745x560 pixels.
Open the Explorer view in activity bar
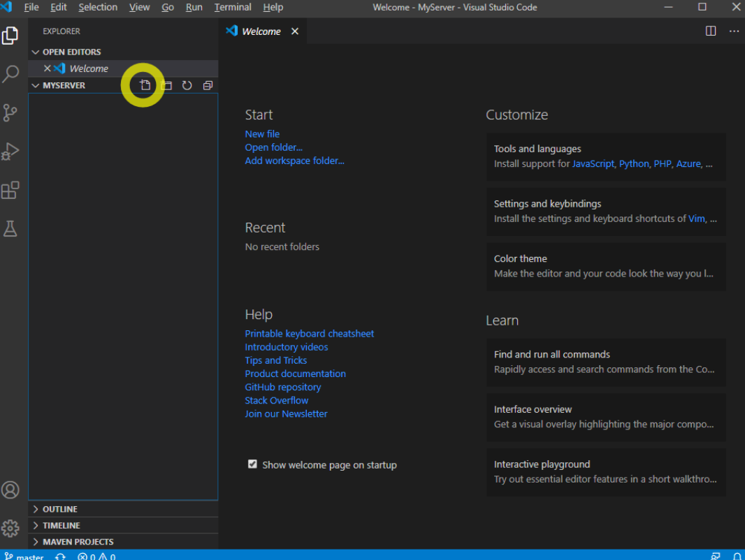click(10, 36)
